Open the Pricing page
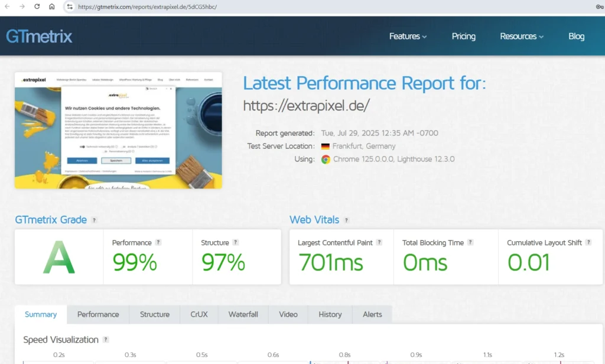The height and width of the screenshot is (364, 605). pos(463,36)
